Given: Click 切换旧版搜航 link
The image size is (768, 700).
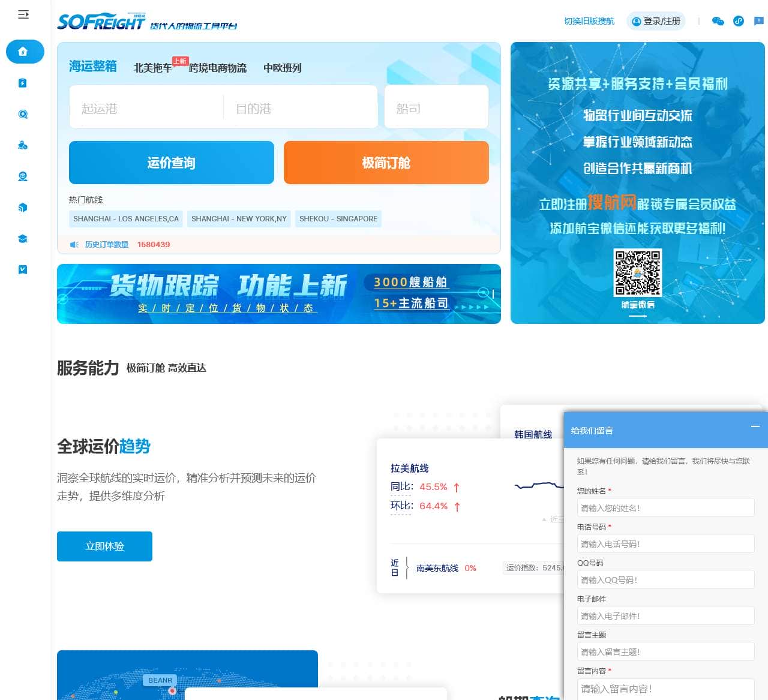Looking at the screenshot, I should (x=589, y=21).
